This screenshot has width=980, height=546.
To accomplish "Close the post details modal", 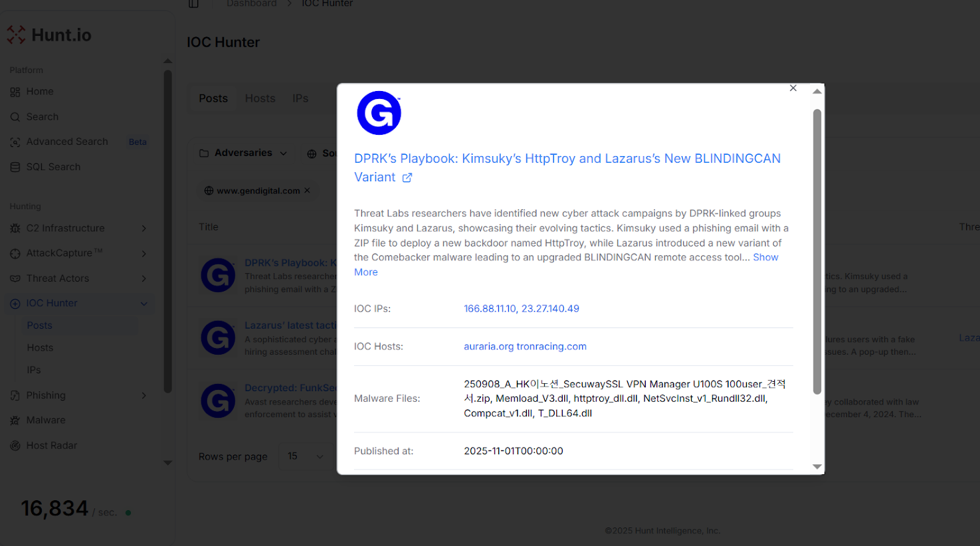I will point(793,88).
